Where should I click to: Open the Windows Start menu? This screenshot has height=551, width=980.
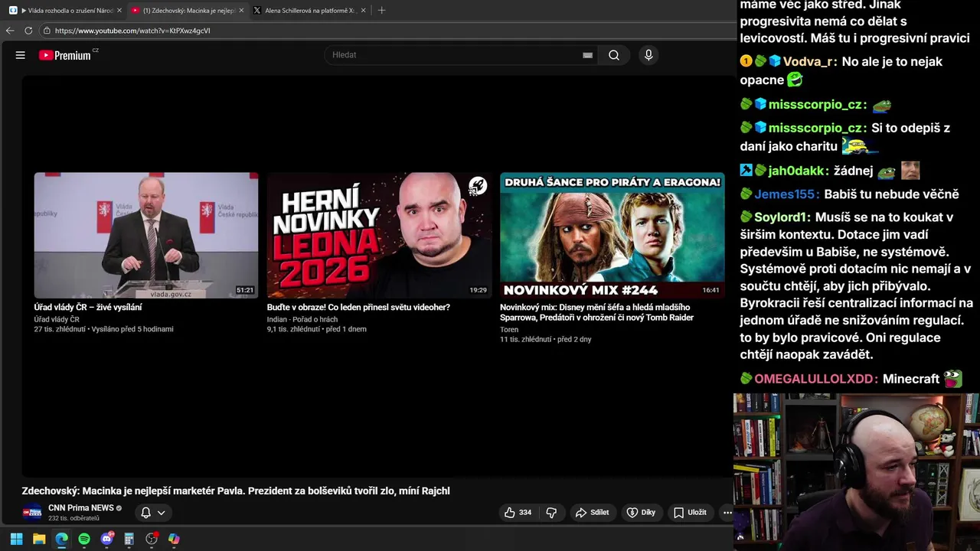[x=16, y=539]
